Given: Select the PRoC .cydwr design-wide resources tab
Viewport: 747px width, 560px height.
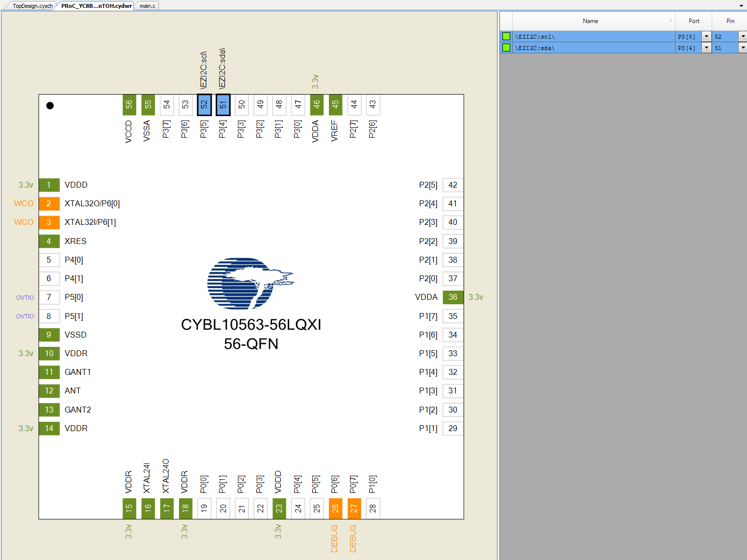Looking at the screenshot, I should point(96,6).
